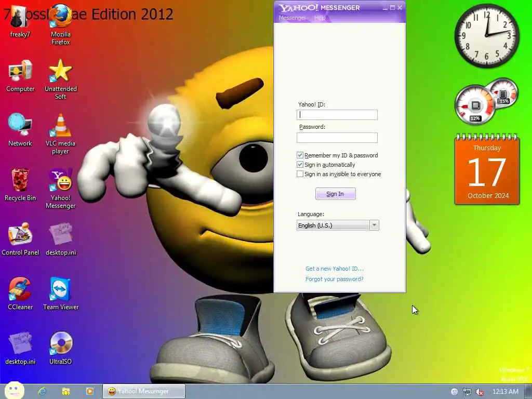Click the muted volume tray icon
Viewport: 532px width, 399px height.
coord(480,392)
